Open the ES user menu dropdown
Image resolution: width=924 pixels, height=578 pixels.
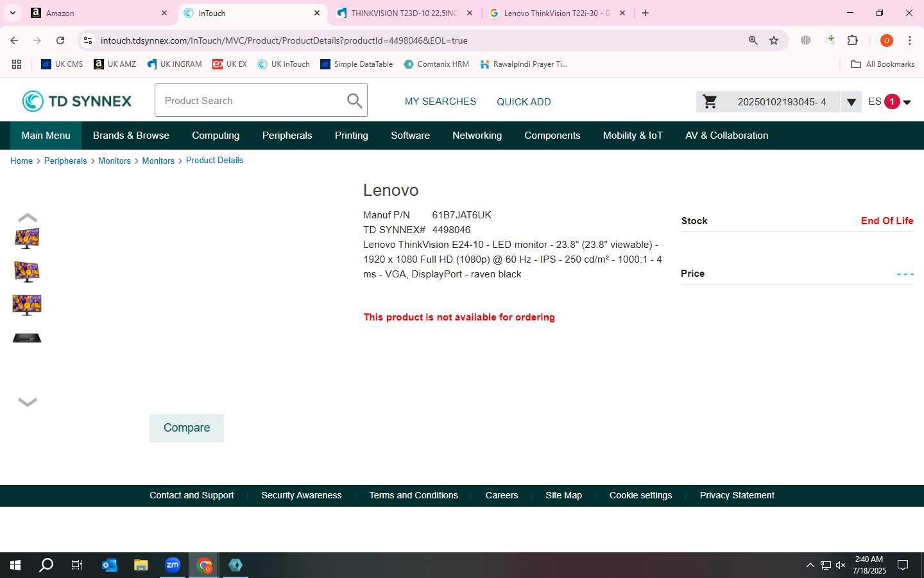tap(907, 102)
